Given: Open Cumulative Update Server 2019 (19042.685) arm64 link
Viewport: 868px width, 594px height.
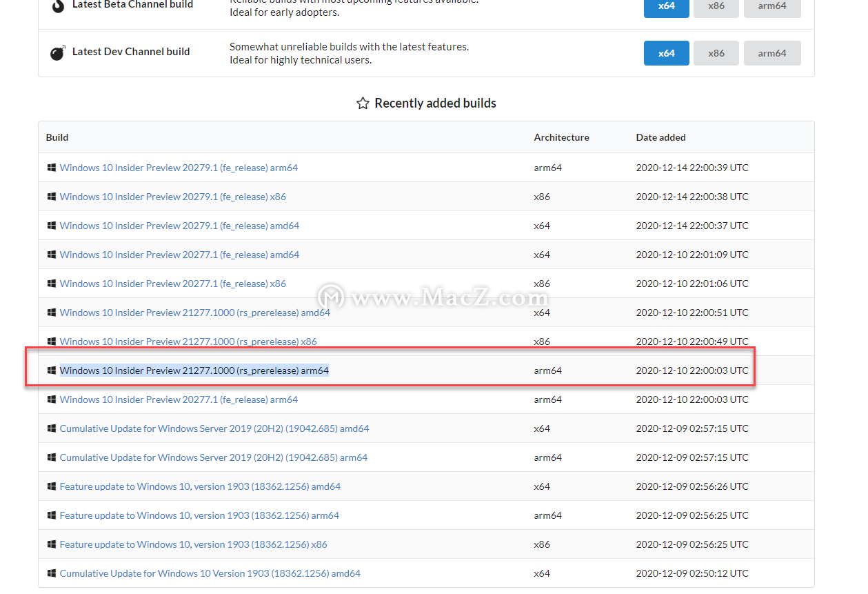Looking at the screenshot, I should 214,457.
